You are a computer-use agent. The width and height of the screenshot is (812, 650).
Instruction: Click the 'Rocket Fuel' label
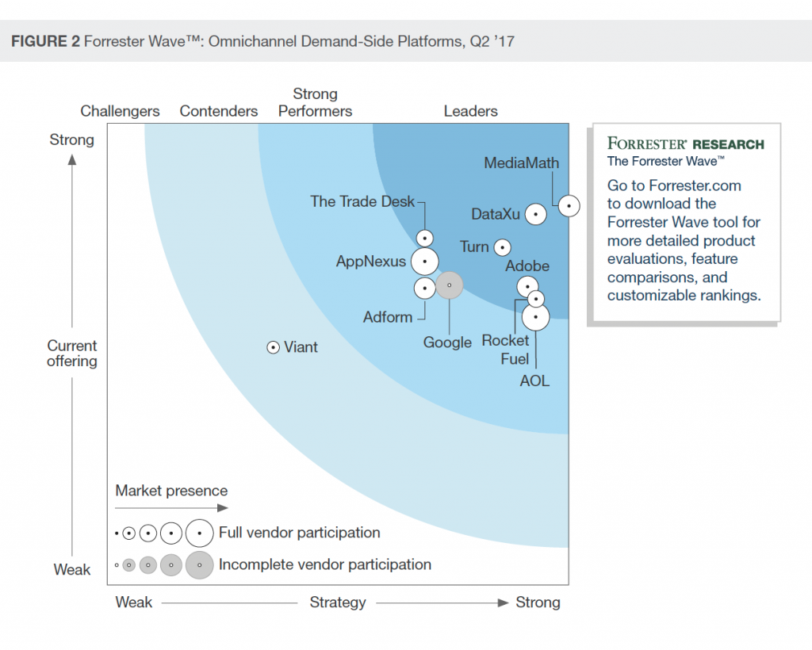coord(505,350)
